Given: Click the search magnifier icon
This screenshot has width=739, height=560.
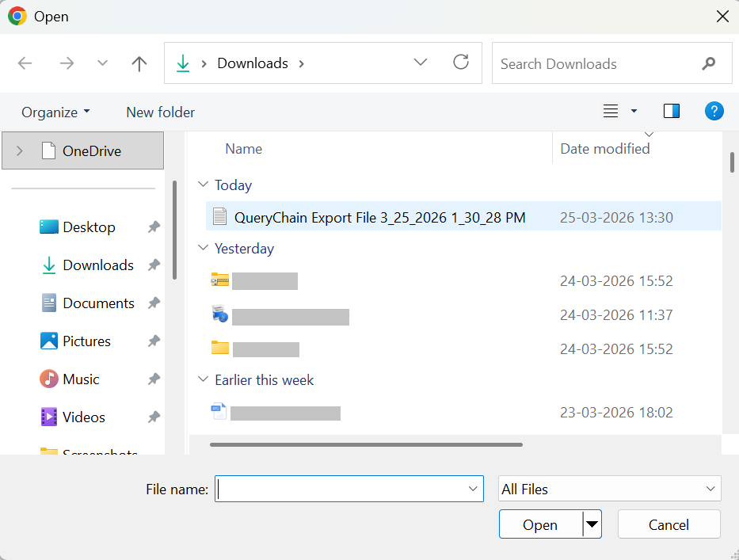Looking at the screenshot, I should point(708,63).
